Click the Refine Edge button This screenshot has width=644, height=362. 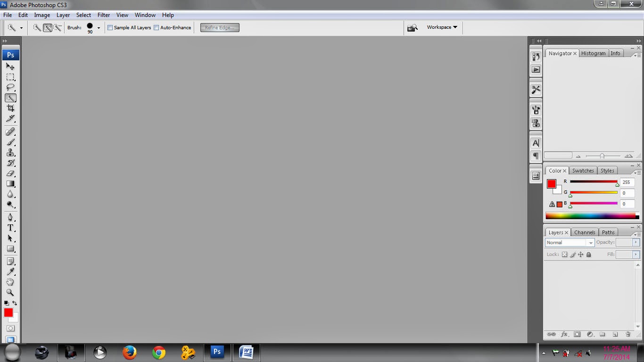coord(219,27)
